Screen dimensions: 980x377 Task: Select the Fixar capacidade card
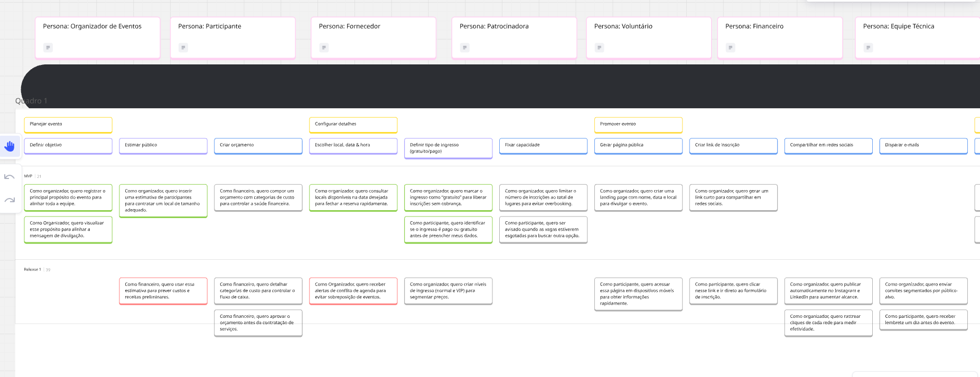tap(543, 145)
